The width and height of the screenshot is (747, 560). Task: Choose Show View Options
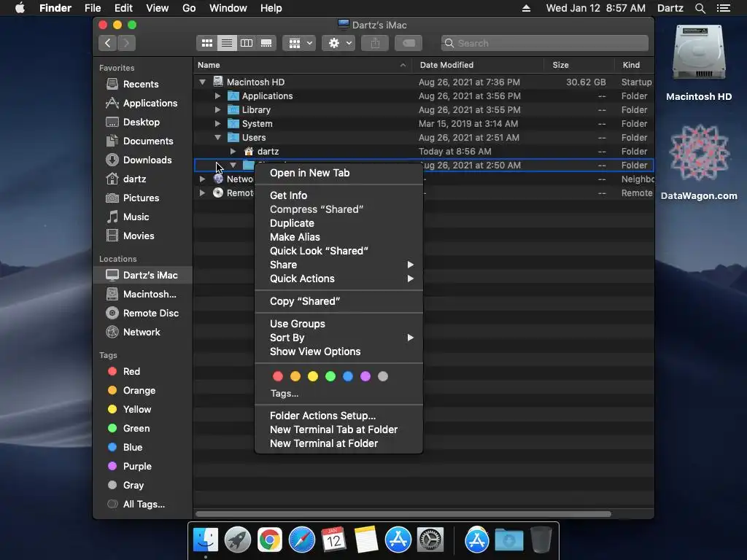click(338, 351)
